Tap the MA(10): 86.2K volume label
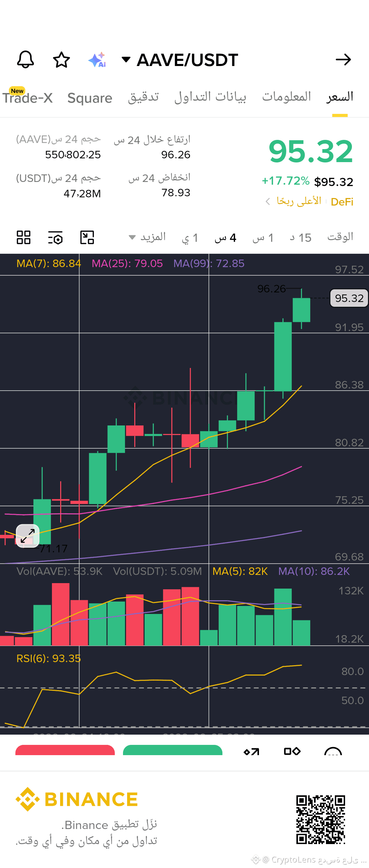This screenshot has width=369, height=868. point(314,571)
